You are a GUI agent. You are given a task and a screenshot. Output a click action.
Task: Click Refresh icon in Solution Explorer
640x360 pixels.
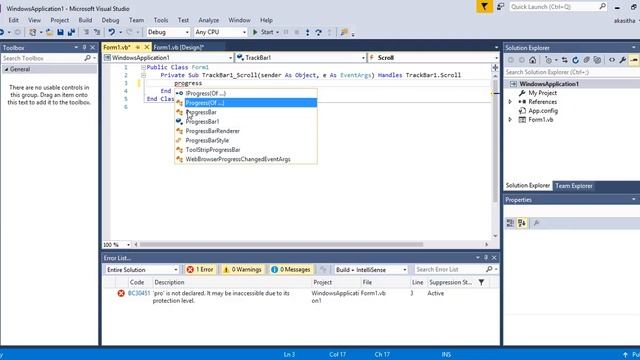(576, 60)
